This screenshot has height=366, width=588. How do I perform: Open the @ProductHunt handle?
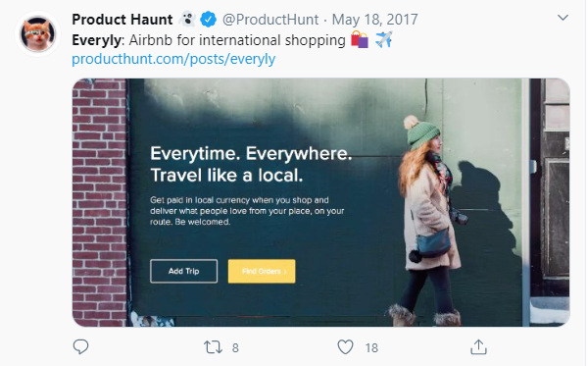click(270, 20)
